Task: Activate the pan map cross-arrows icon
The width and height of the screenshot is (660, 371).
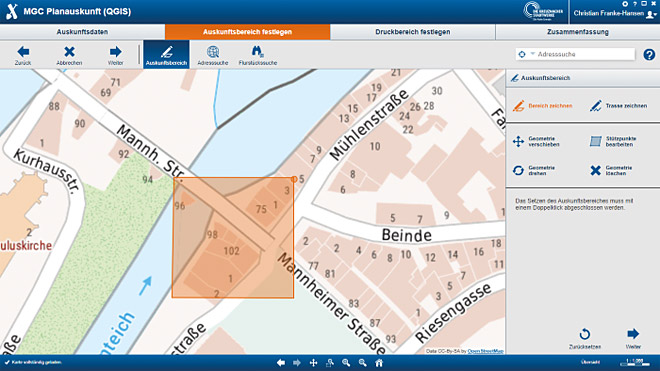Action: pos(313,363)
